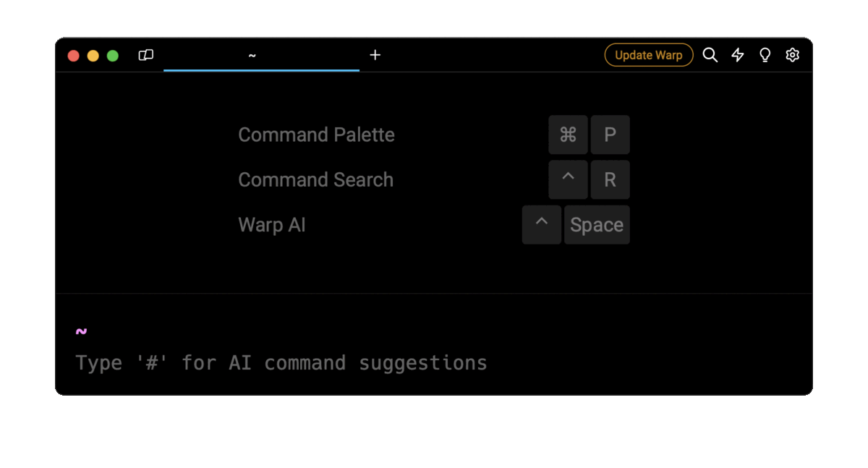The width and height of the screenshot is (868, 468).
Task: Click the Command Search label
Action: pos(315,179)
